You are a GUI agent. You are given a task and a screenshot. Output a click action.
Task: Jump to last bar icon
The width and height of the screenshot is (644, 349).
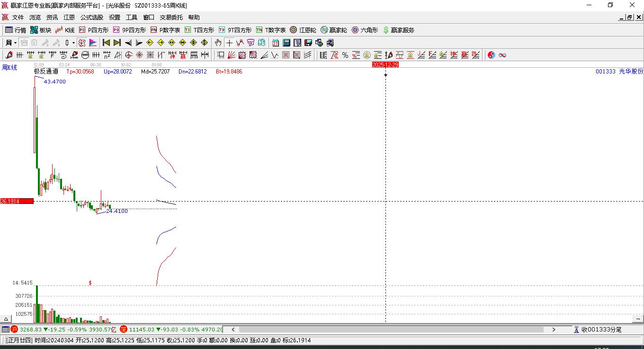(117, 43)
